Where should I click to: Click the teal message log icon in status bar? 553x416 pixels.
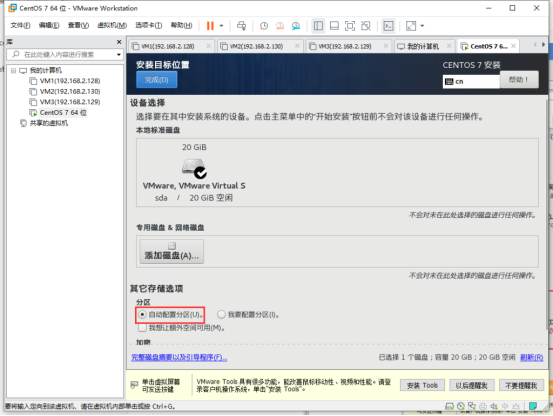pyautogui.click(x=533, y=406)
